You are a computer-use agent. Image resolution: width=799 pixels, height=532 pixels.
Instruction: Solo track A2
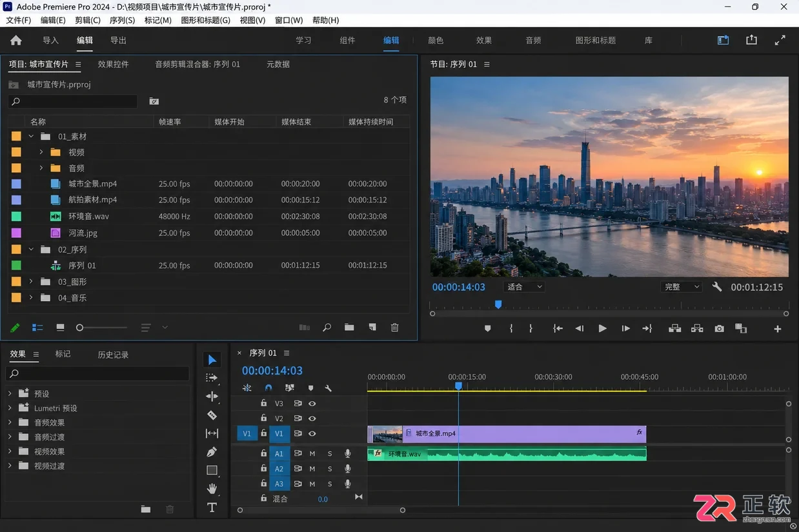330,469
